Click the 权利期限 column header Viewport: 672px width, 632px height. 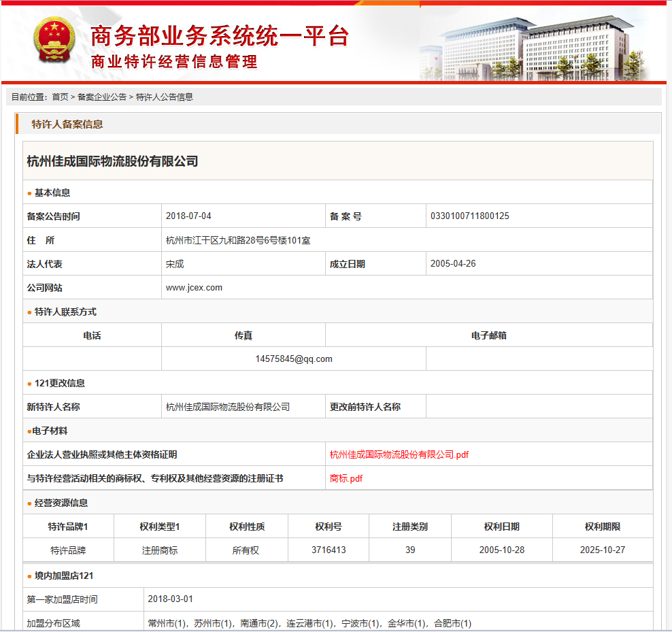pos(603,527)
